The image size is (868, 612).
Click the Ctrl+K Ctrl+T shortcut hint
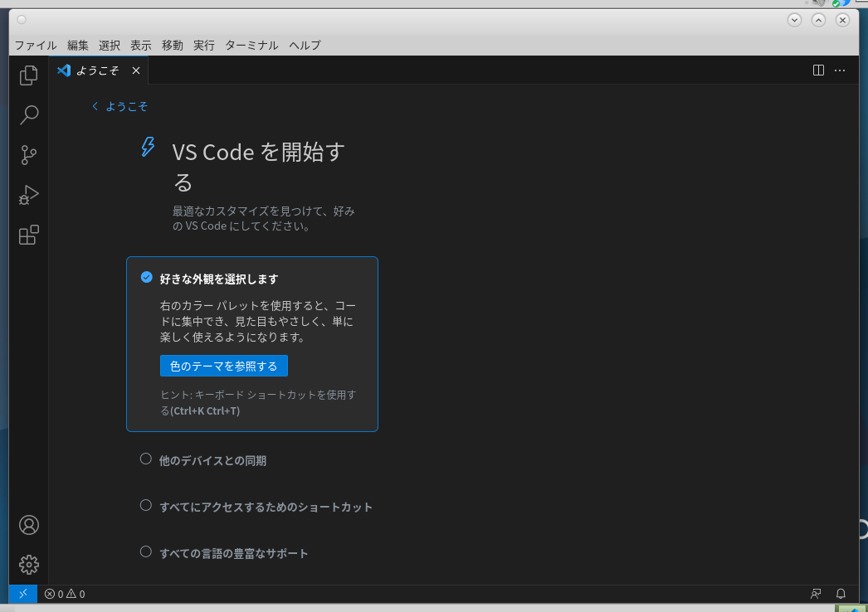coord(205,410)
